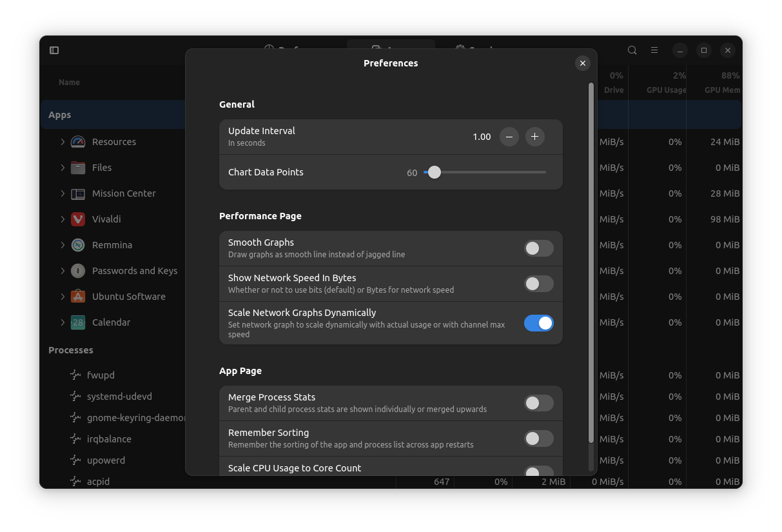Viewport: 782px width, 532px height.
Task: Turn on Show Network Speed In Bytes
Action: click(x=538, y=284)
